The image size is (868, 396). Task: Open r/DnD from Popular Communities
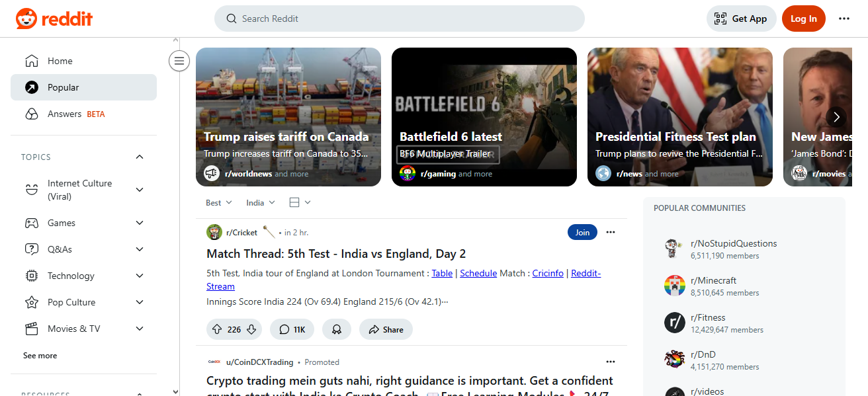(703, 354)
